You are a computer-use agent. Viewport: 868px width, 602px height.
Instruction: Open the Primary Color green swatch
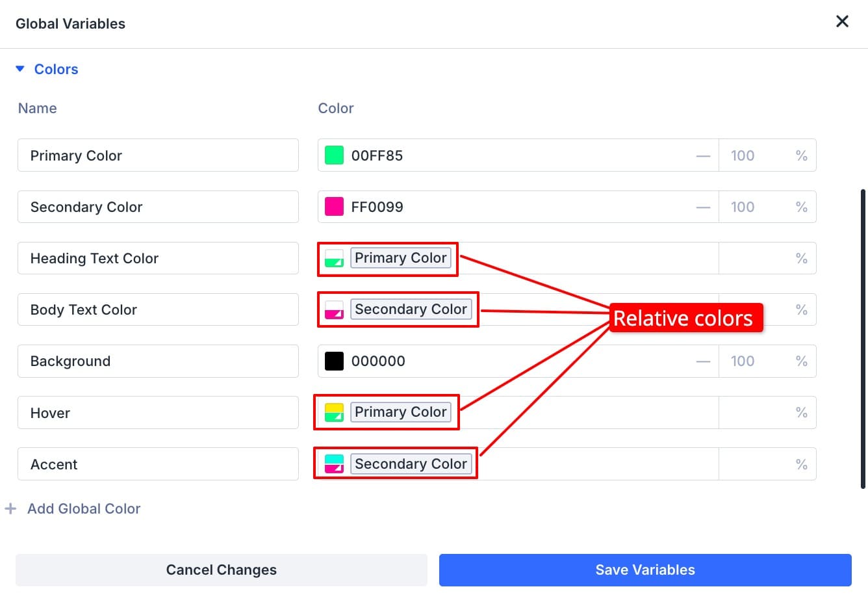(334, 155)
